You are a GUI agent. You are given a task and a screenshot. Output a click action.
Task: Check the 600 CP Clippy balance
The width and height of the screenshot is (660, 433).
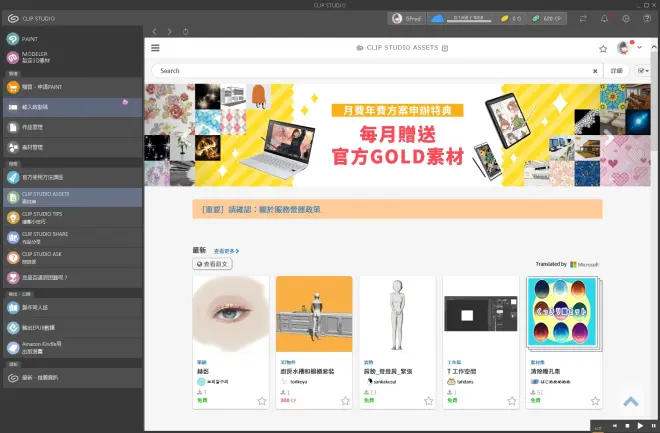pos(547,19)
